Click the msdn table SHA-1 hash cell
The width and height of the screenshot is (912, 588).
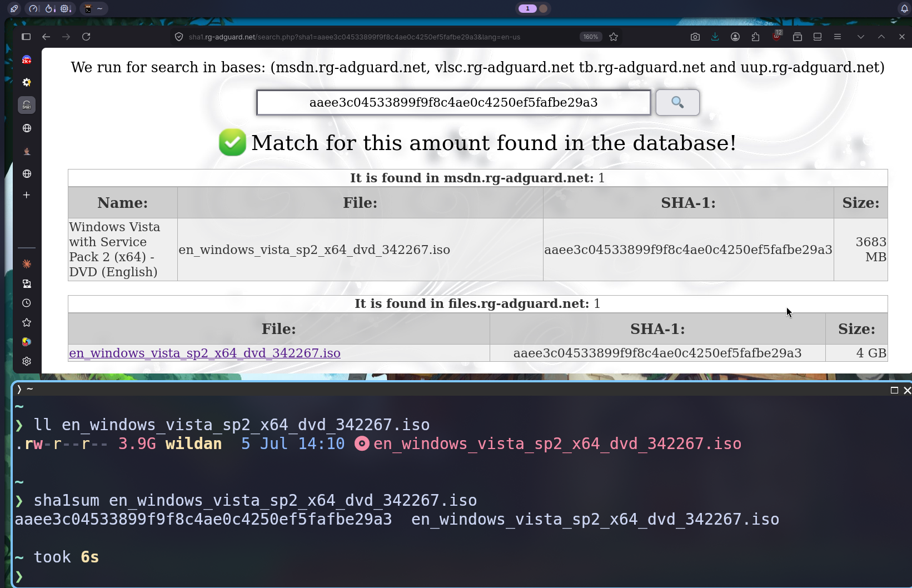(x=688, y=250)
